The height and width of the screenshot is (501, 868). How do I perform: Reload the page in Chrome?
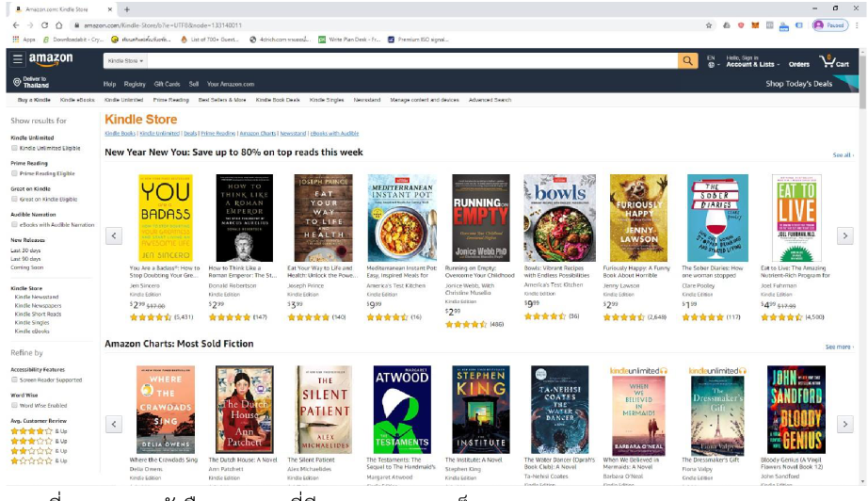coord(44,25)
